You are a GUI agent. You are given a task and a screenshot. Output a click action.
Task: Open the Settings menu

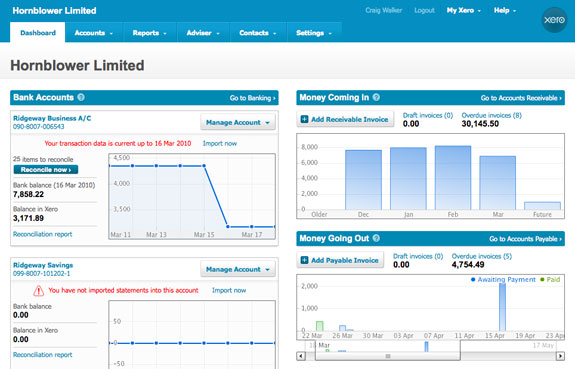point(314,33)
